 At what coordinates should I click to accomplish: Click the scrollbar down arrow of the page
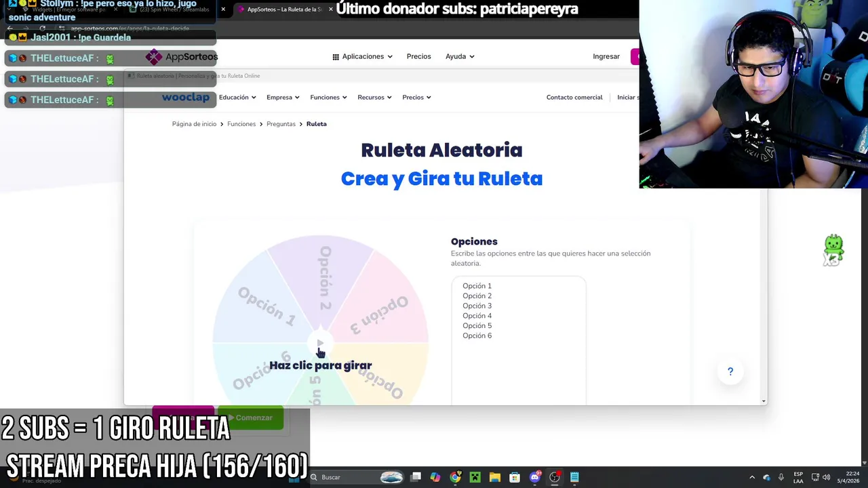coord(764,401)
